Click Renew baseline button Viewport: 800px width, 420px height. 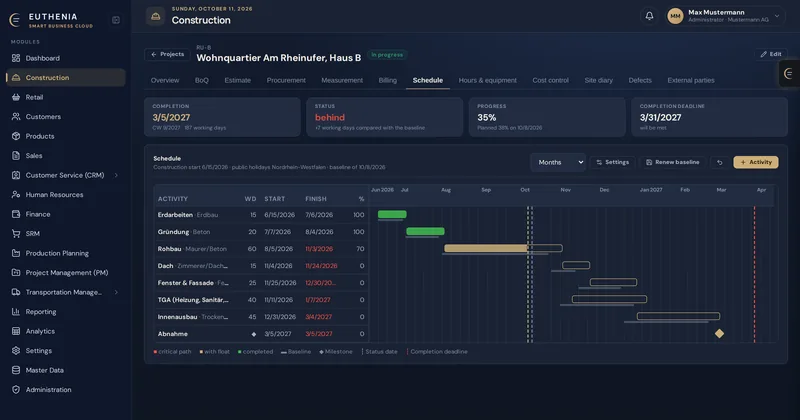(672, 162)
